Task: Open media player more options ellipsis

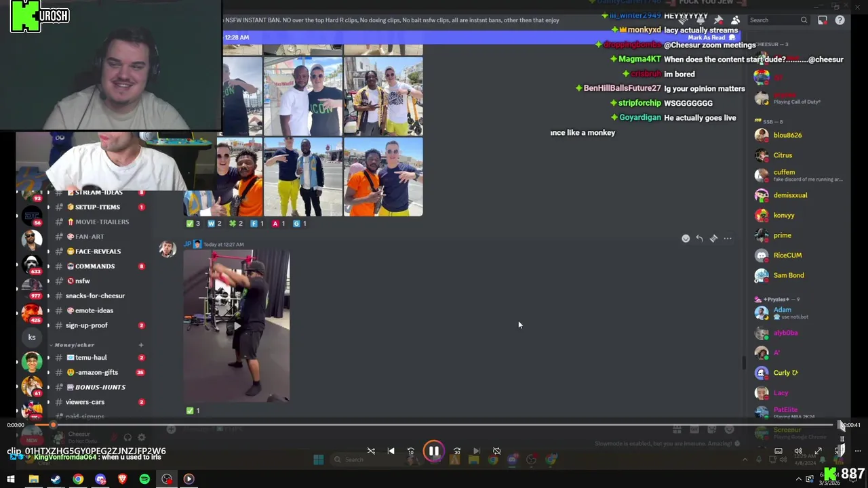Action: [x=858, y=451]
